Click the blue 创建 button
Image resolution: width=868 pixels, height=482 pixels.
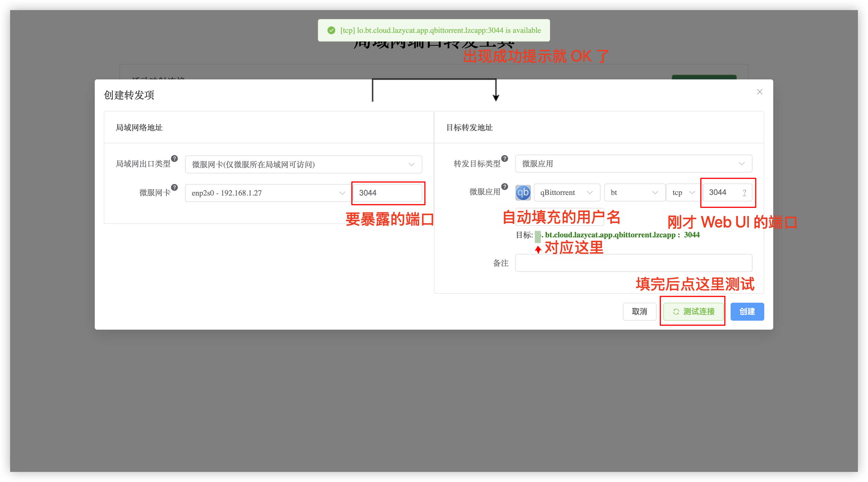(747, 311)
